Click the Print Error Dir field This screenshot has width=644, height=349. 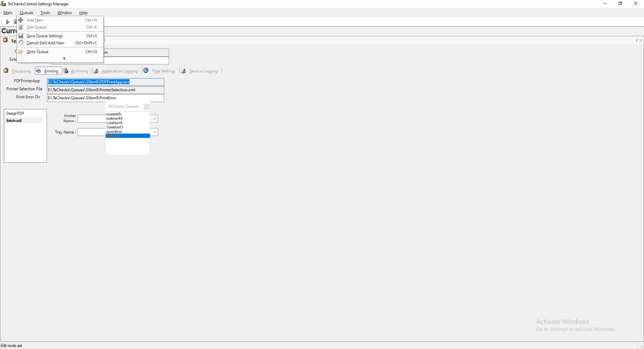pos(105,98)
